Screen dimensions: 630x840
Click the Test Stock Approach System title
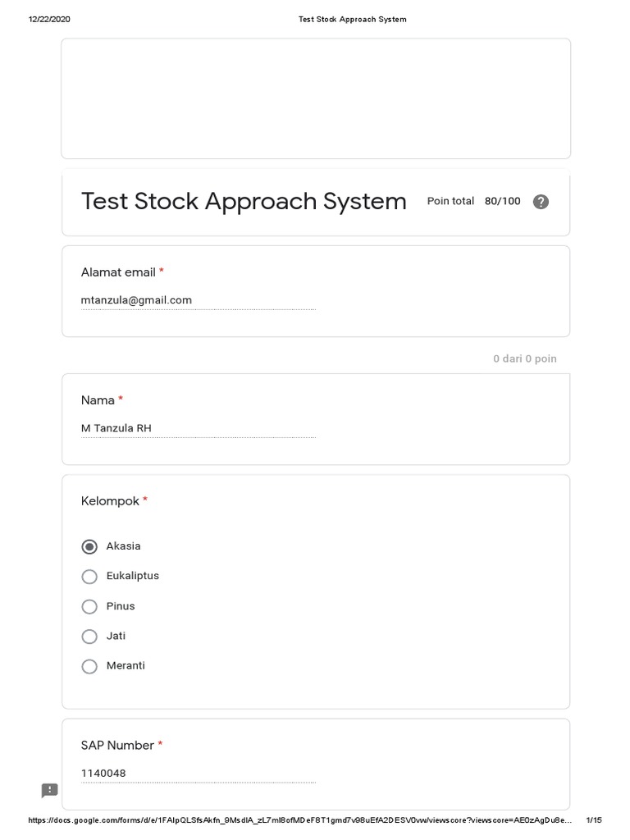point(244,202)
